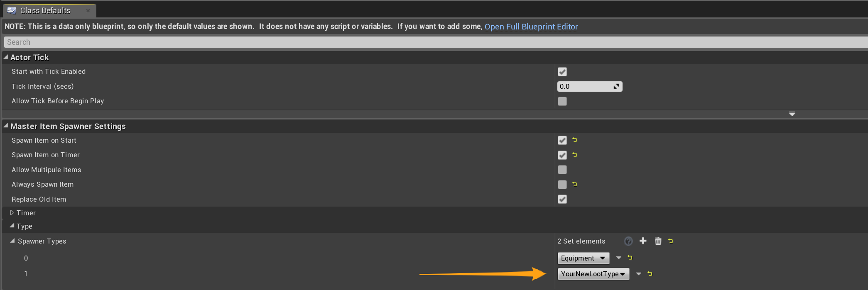Enable Allow Multipule Items
Image resolution: width=868 pixels, height=290 pixels.
pos(562,170)
